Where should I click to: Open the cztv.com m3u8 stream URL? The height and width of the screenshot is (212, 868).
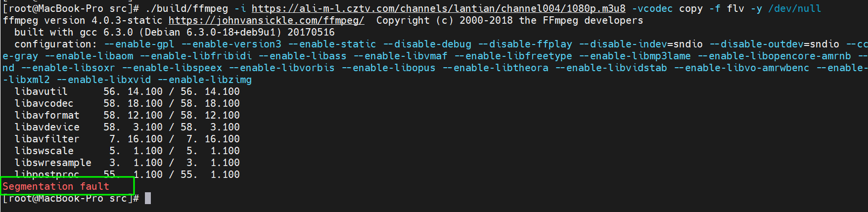(438, 8)
